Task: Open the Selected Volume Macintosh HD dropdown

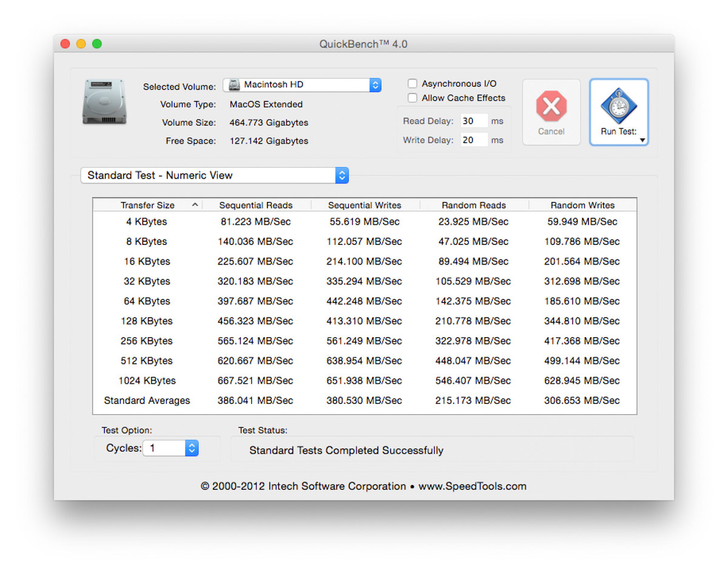Action: click(x=302, y=85)
